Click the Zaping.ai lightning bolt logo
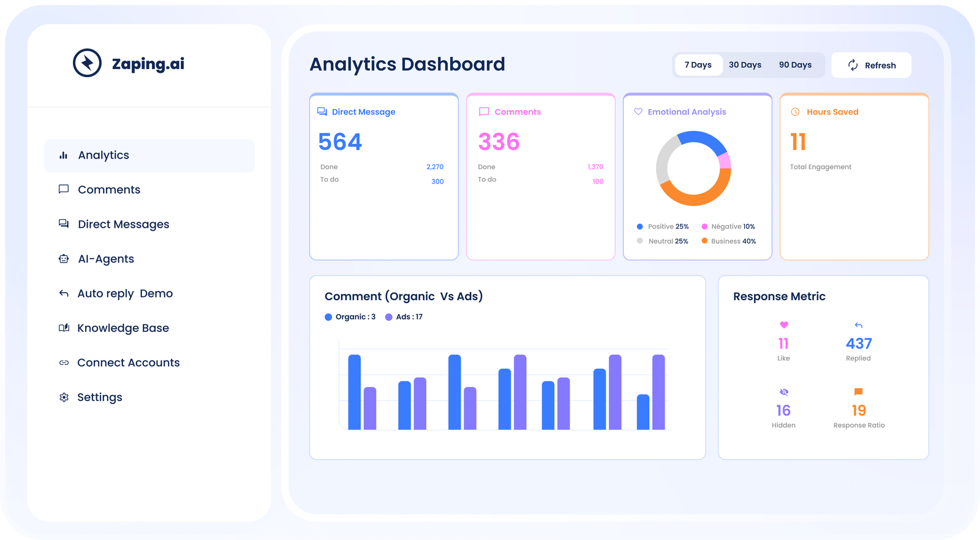 tap(87, 63)
